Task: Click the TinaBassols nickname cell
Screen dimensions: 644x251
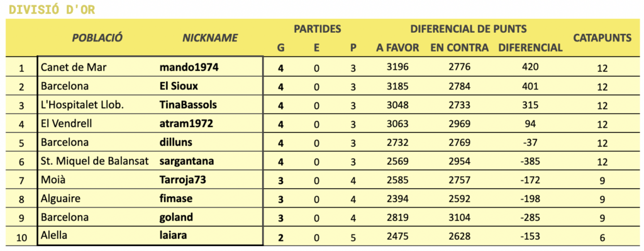Action: coord(188,105)
